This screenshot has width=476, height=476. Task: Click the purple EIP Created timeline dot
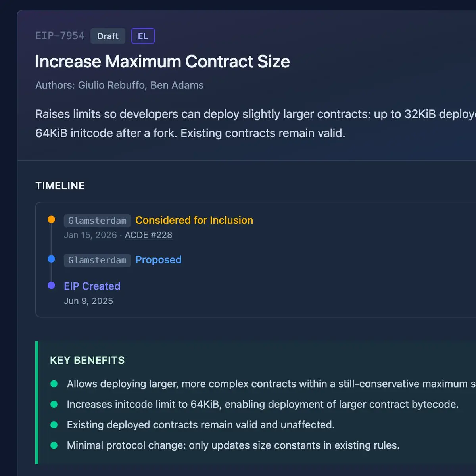[51, 285]
